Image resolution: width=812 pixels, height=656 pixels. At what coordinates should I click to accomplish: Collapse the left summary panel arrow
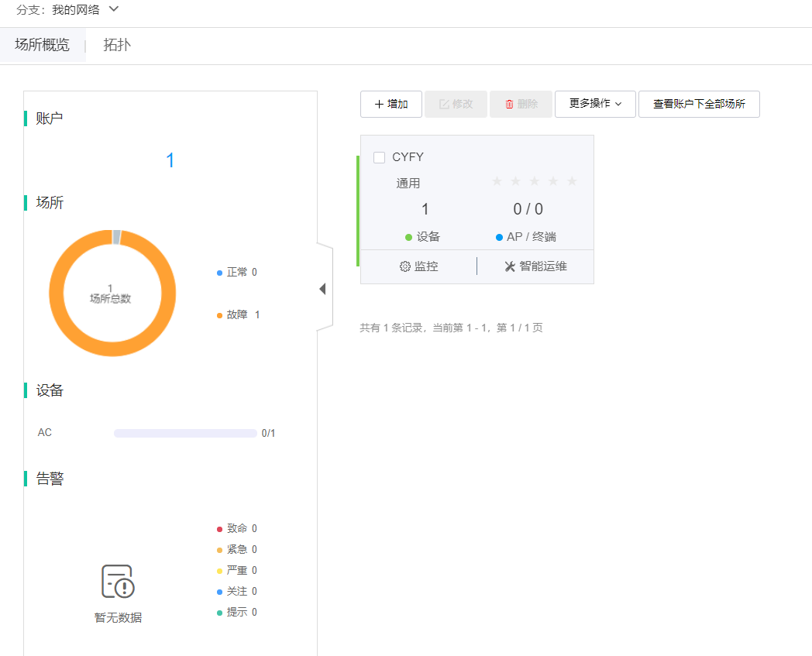(x=322, y=289)
